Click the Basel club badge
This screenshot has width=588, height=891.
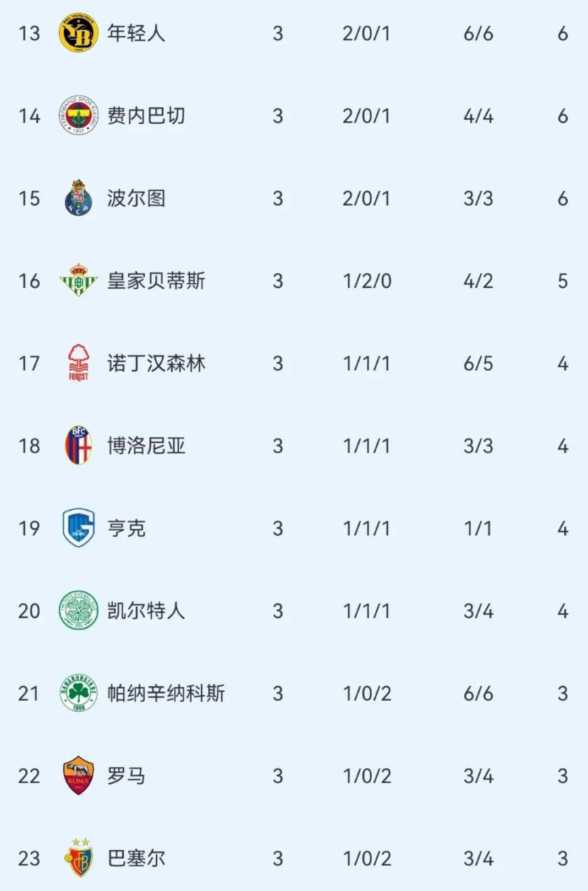(x=79, y=858)
